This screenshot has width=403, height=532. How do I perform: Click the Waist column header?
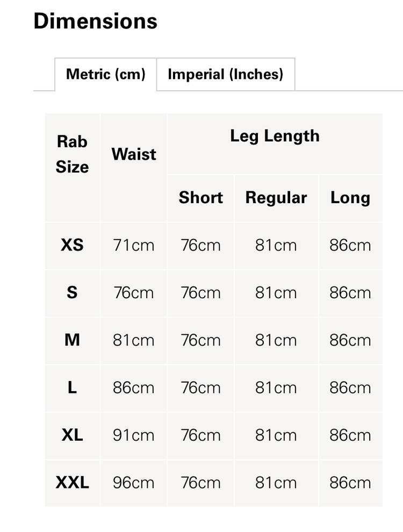133,154
